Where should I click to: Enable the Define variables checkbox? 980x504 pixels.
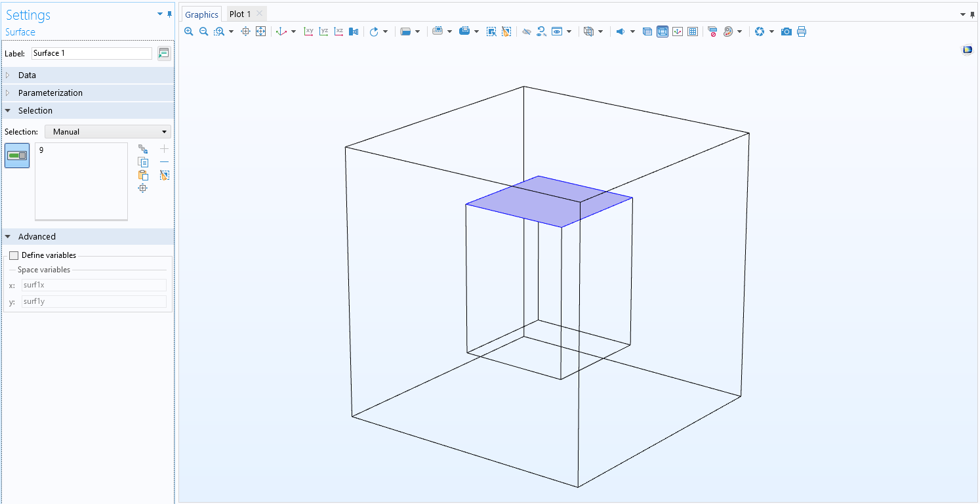[14, 255]
